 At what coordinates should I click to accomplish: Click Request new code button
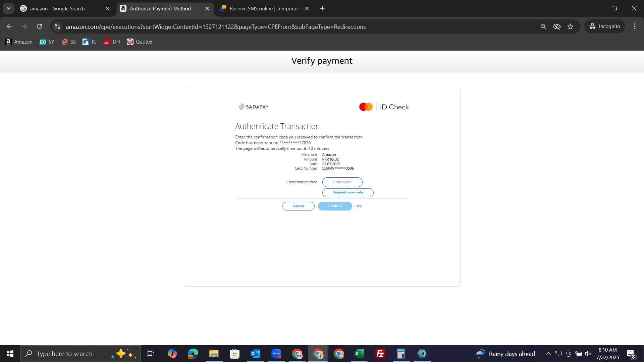pos(348,192)
